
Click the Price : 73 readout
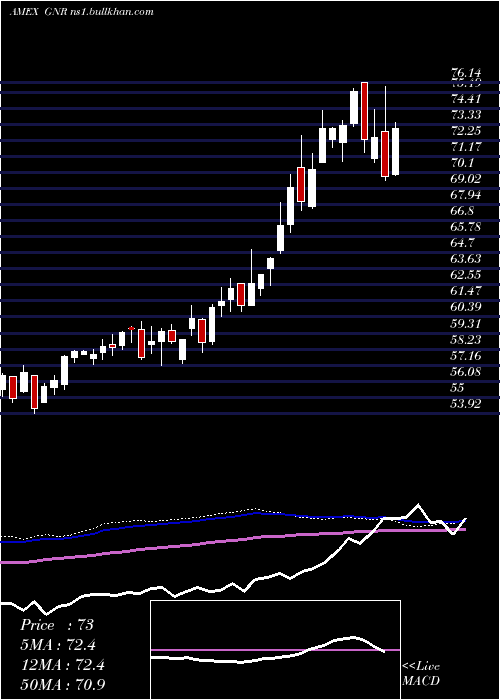[x=57, y=625]
